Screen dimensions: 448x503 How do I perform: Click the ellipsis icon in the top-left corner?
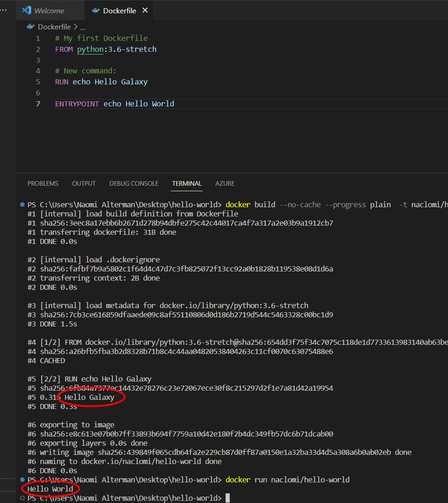pyautogui.click(x=4, y=10)
